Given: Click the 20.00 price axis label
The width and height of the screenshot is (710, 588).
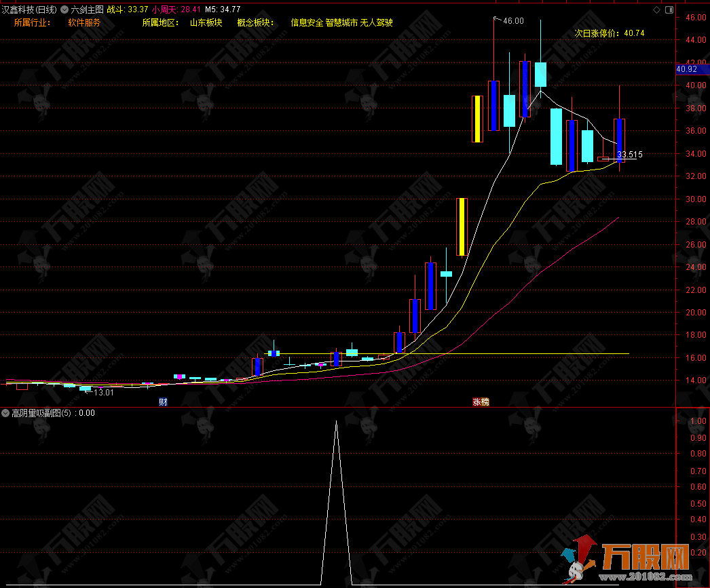Looking at the screenshot, I should (x=696, y=313).
